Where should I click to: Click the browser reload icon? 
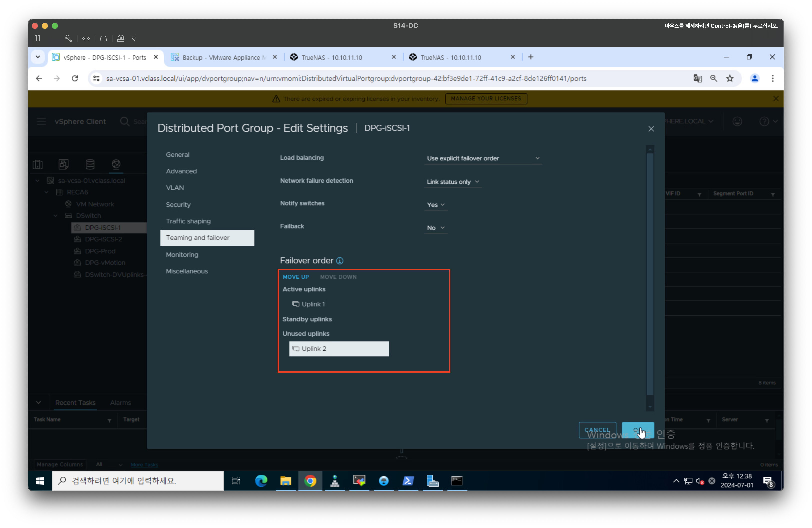(75, 79)
